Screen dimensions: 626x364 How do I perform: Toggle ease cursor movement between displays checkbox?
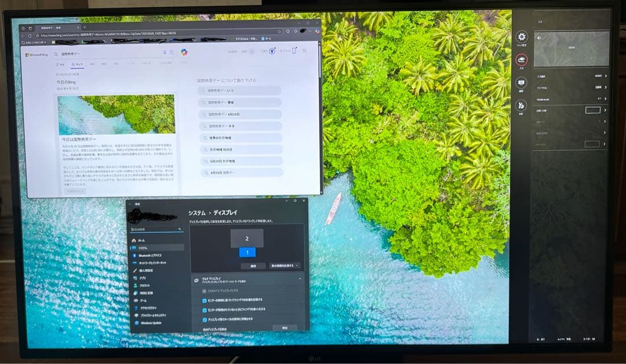pos(205,319)
